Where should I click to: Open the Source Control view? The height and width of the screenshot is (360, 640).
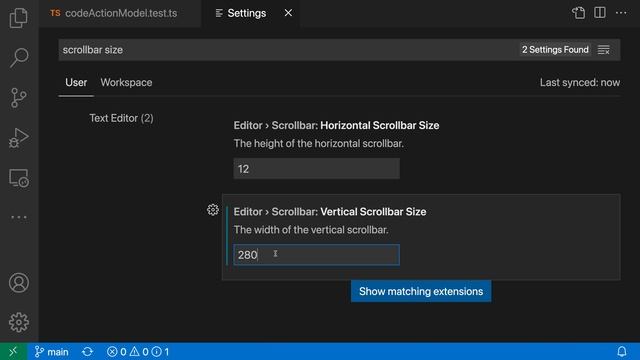[19, 98]
